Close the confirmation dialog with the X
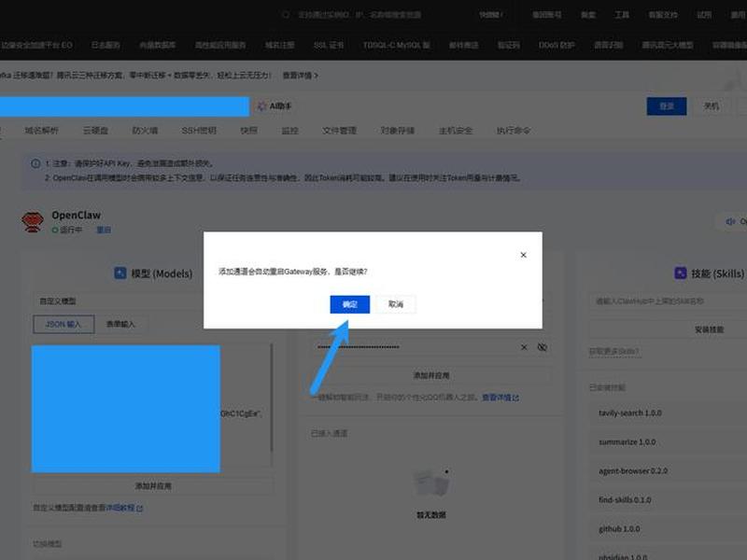This screenshot has width=747, height=560. [x=523, y=255]
